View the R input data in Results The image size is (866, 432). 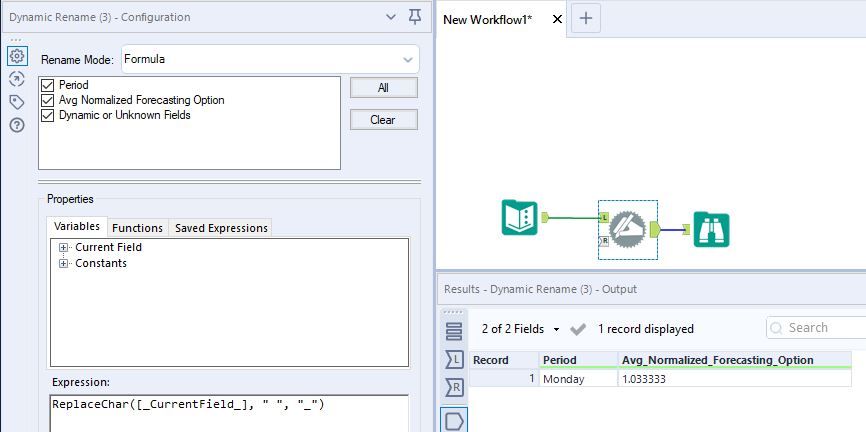pyautogui.click(x=454, y=388)
